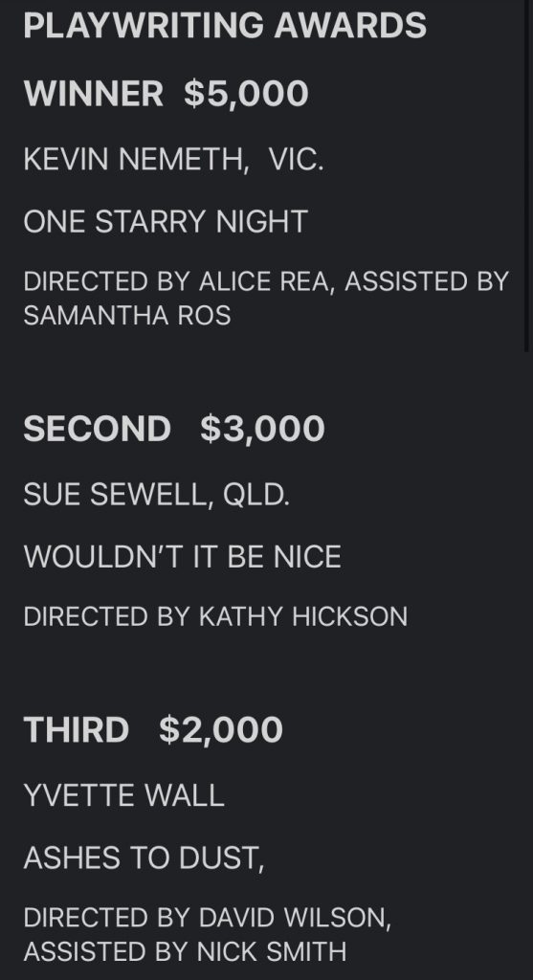Viewport: 533px width, 980px height.
Task: Click DIRECTED BY DAVID WILSON line
Action: point(208,918)
